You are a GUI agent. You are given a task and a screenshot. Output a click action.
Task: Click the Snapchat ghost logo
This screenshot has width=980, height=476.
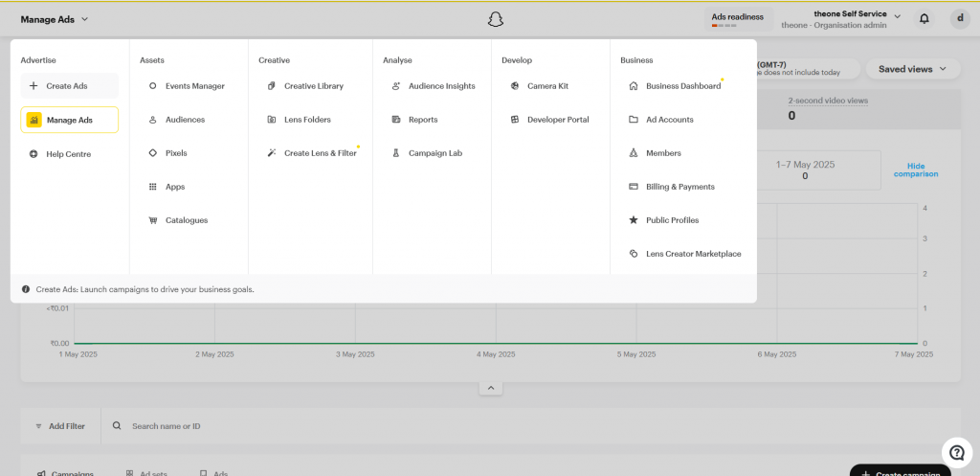tap(496, 19)
